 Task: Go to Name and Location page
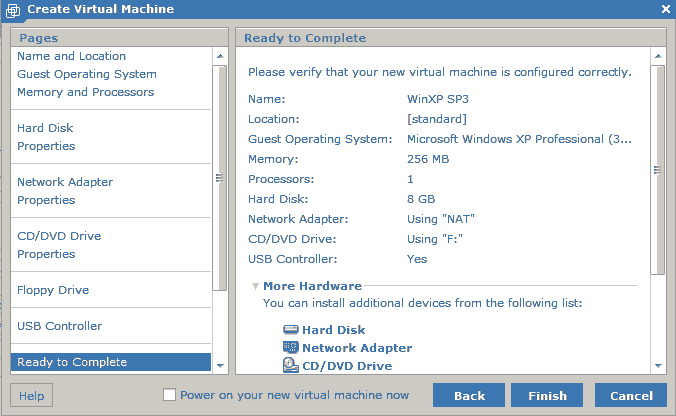[x=72, y=56]
